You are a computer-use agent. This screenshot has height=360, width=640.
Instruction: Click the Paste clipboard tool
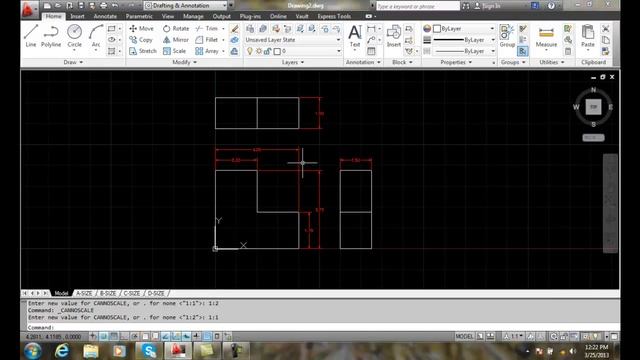(588, 36)
